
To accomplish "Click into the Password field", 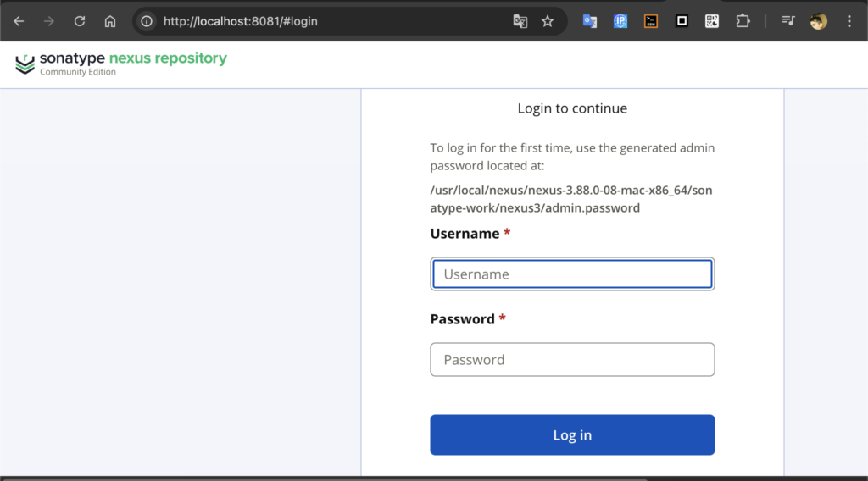I will [572, 360].
